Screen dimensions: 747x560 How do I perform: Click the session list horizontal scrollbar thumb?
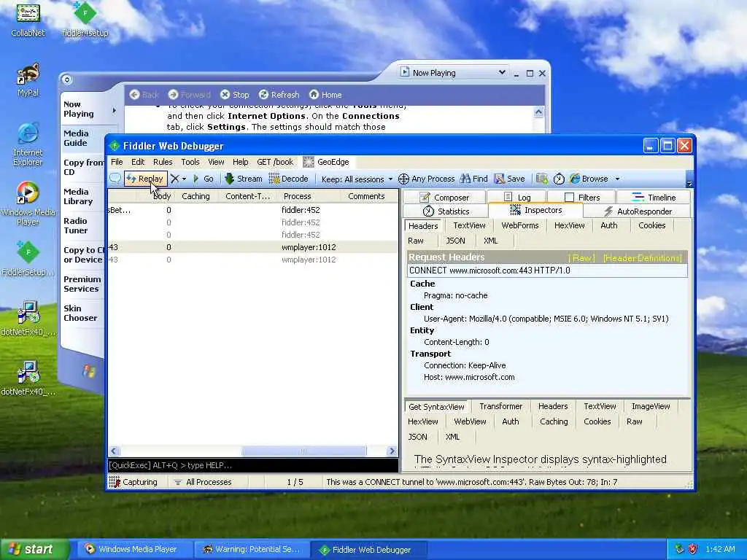[304, 451]
